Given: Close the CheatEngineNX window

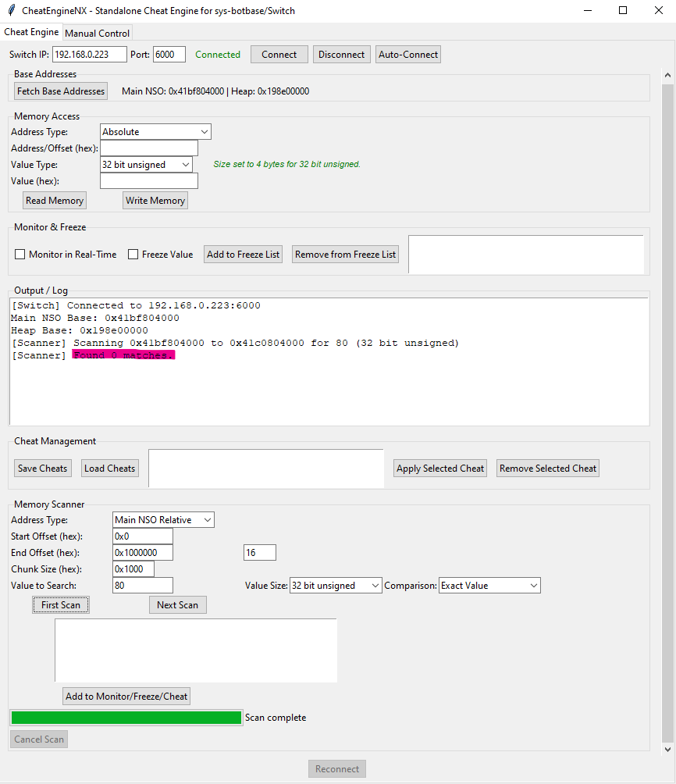Looking at the screenshot, I should pyautogui.click(x=659, y=10).
